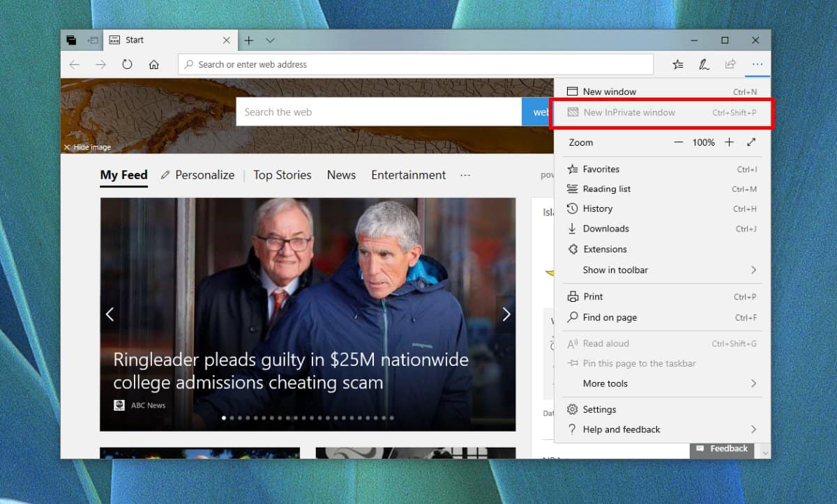Screen dimensions: 837x504
Task: Expand More tools submenu
Action: [663, 383]
